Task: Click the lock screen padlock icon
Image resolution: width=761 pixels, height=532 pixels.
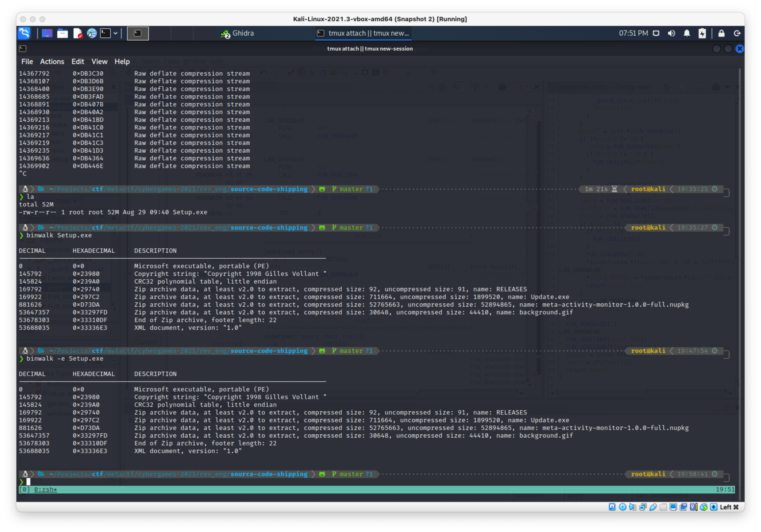Action: click(721, 33)
